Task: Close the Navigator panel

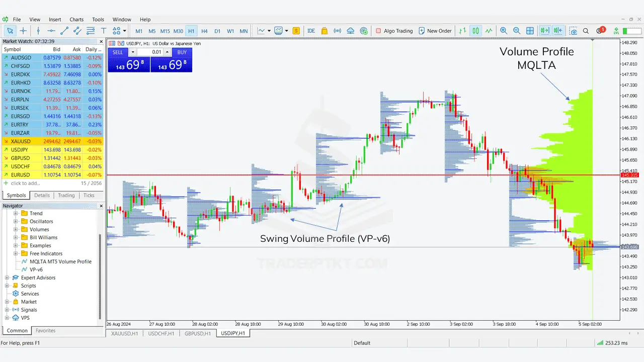Action: click(x=101, y=206)
